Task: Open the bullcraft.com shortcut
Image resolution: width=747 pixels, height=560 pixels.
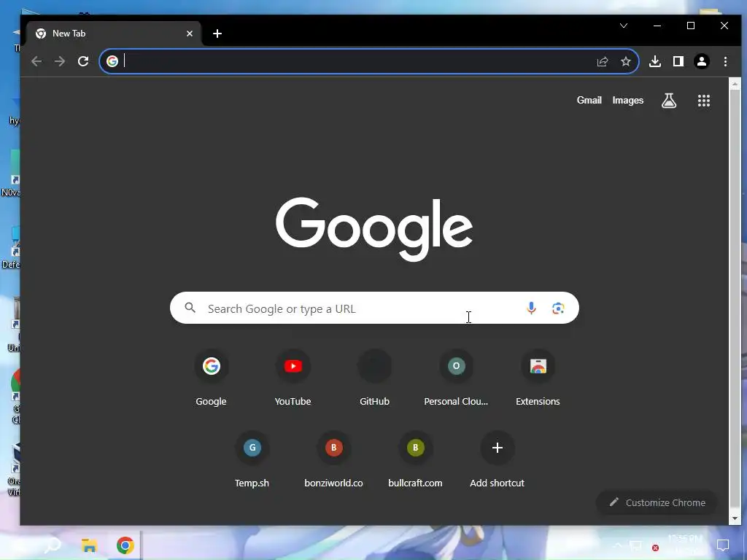Action: click(x=415, y=460)
